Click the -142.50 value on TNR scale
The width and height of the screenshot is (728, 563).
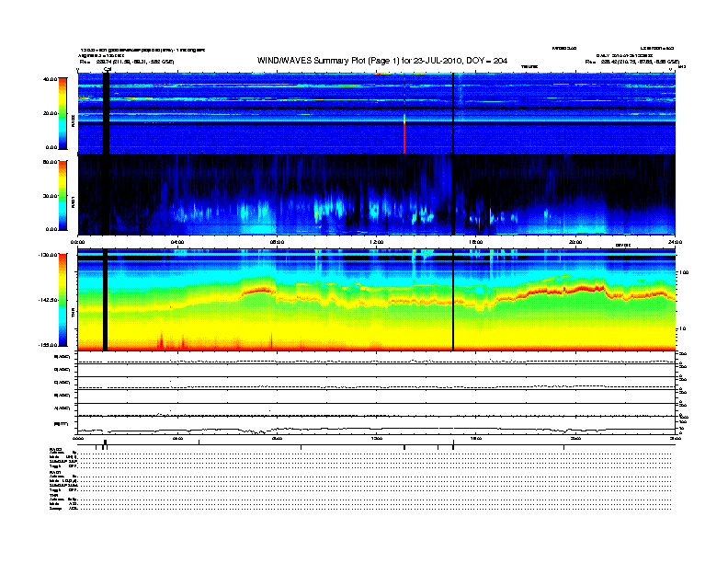point(46,301)
